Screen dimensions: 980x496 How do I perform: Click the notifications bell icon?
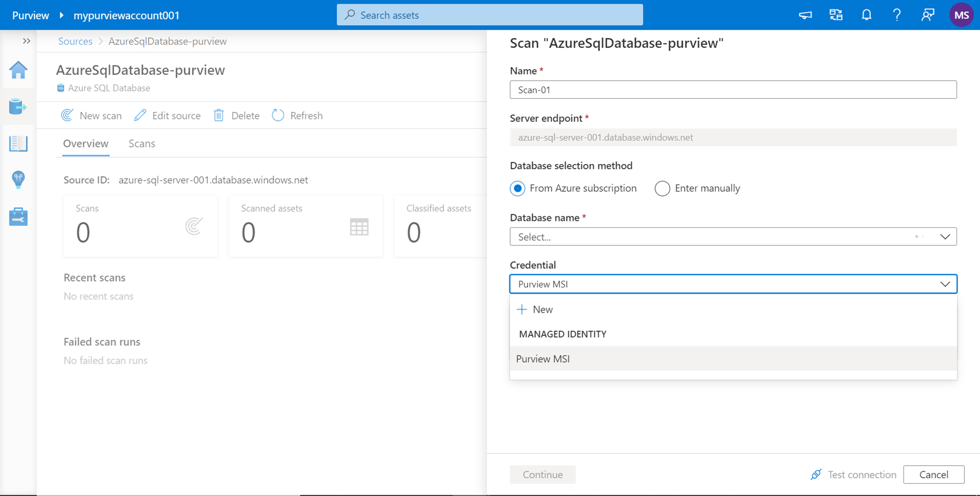(x=866, y=15)
